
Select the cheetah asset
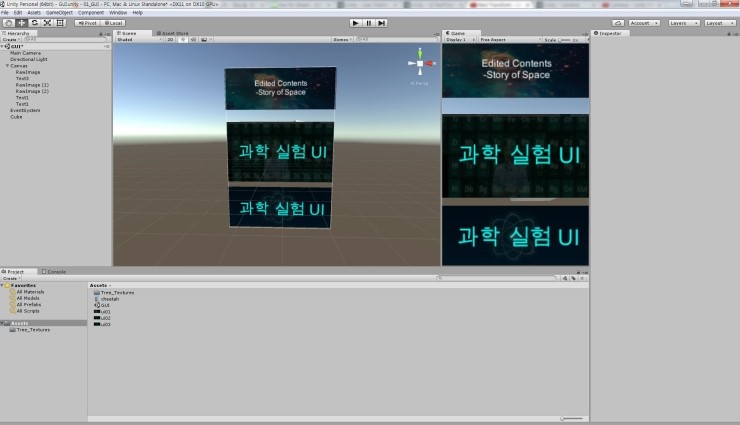(107, 299)
